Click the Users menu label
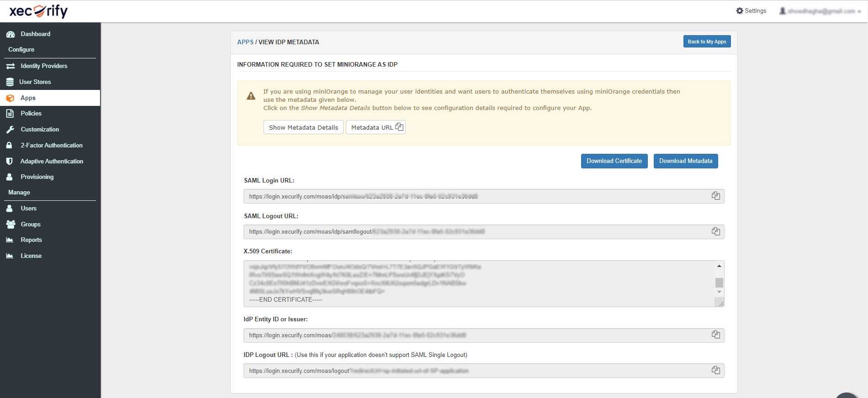 (28, 209)
